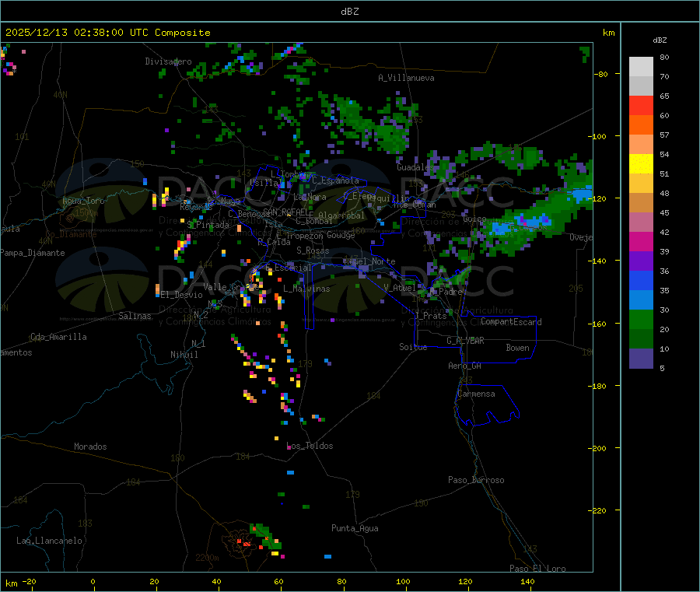Click the V_Atuel map label
Image resolution: width=700 pixels, height=592 pixels.
pyautogui.click(x=400, y=288)
